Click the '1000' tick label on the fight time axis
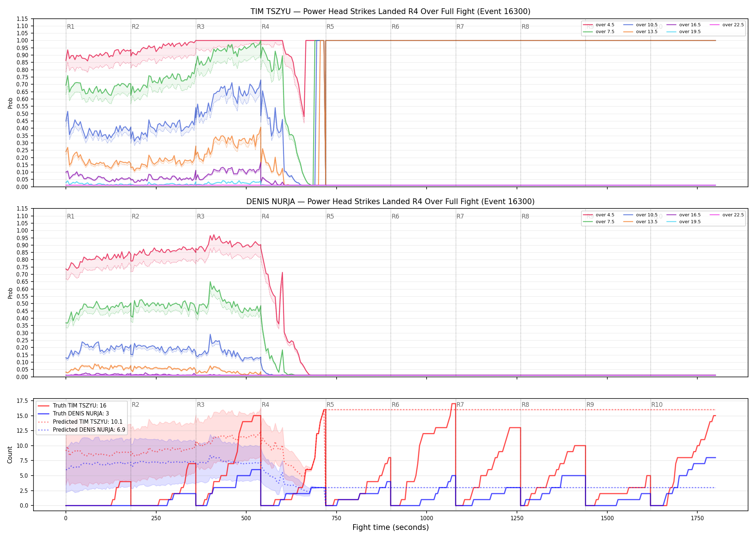 [427, 518]
